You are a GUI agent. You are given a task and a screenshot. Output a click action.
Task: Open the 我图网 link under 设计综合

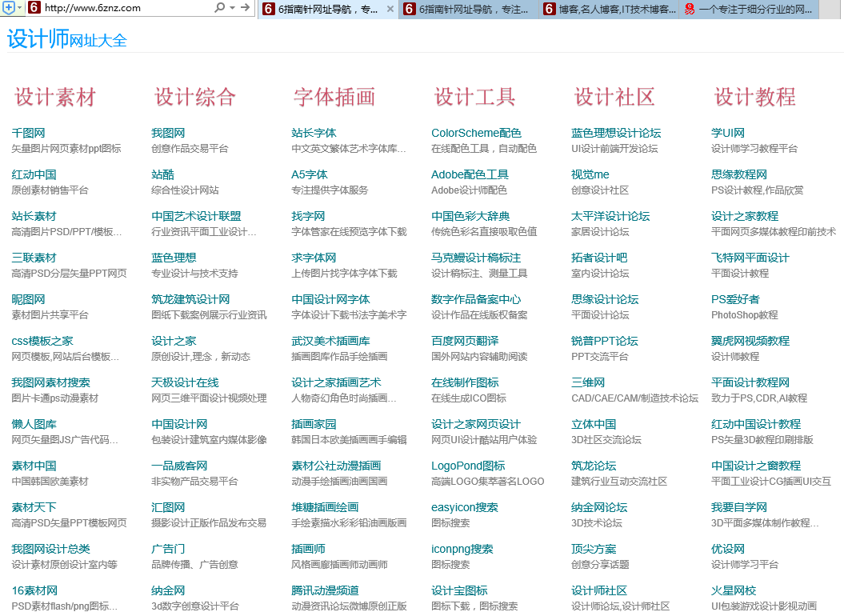tap(168, 133)
